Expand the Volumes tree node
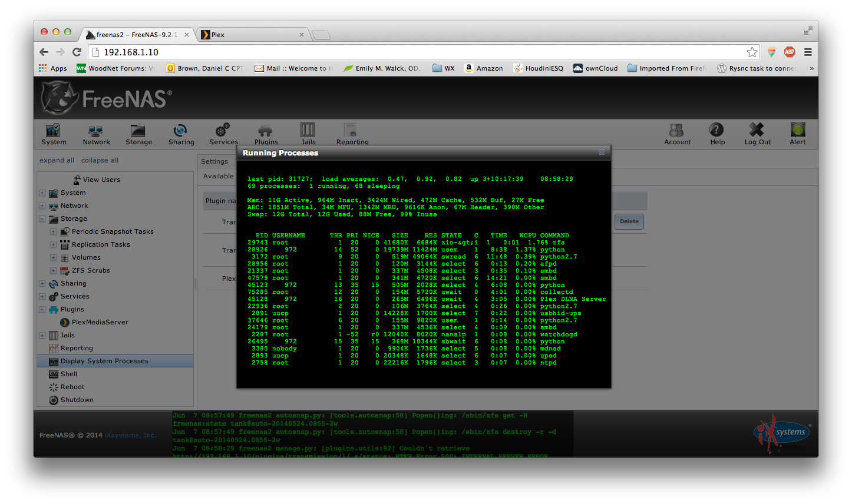 pyautogui.click(x=54, y=258)
